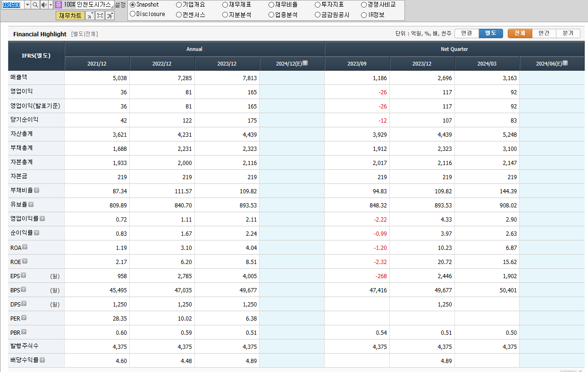The width and height of the screenshot is (588, 372).
Task: Select the 투자지표 radio button
Action: (x=318, y=5)
